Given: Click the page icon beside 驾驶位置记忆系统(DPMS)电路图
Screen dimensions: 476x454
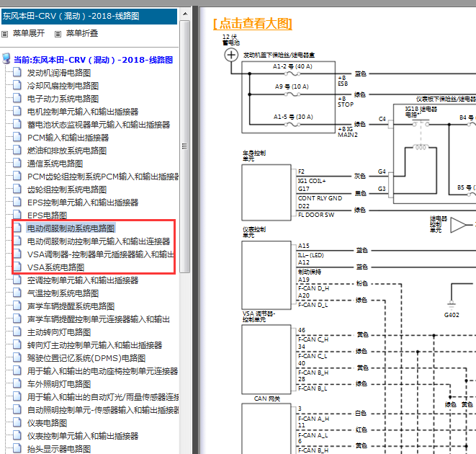Looking at the screenshot, I should 17,357.
